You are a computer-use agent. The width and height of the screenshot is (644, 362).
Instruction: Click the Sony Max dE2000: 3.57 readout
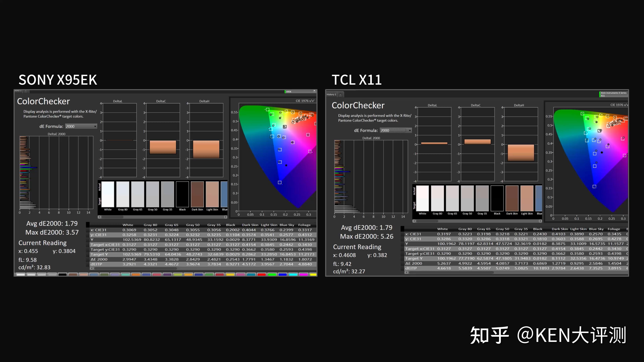click(52, 232)
